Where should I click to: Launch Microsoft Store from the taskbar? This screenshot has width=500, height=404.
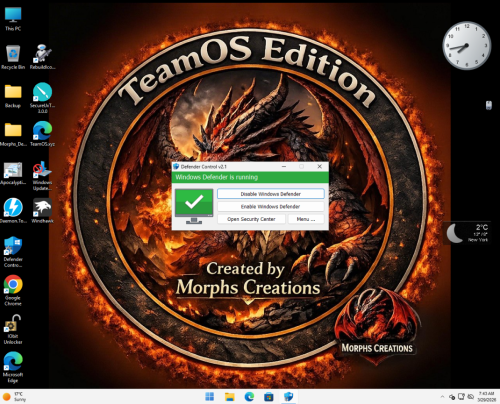(269, 397)
